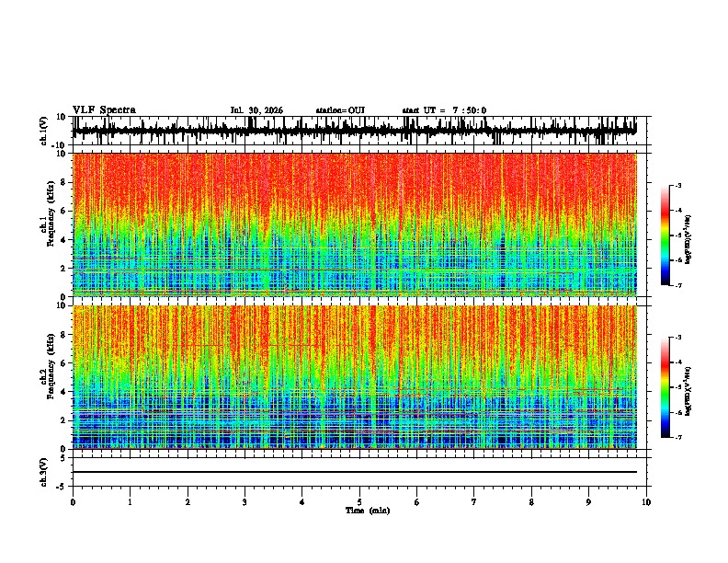Click the "-7" label on ch.1 color scale
Viewport: 728px width, 563px height.
pos(677,285)
